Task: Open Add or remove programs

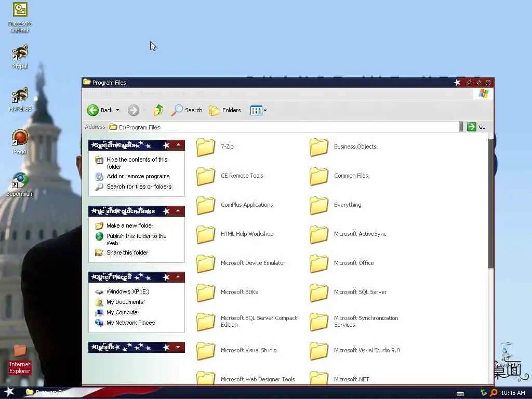Action: pos(138,176)
